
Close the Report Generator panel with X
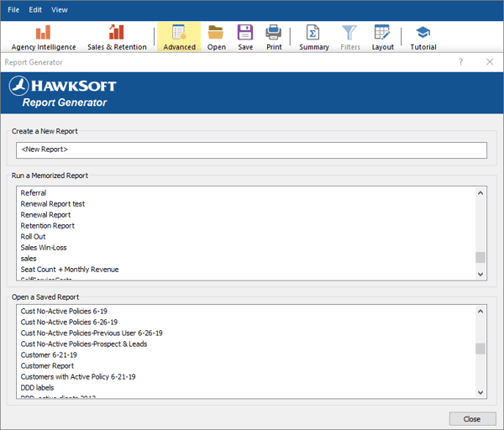[x=490, y=61]
